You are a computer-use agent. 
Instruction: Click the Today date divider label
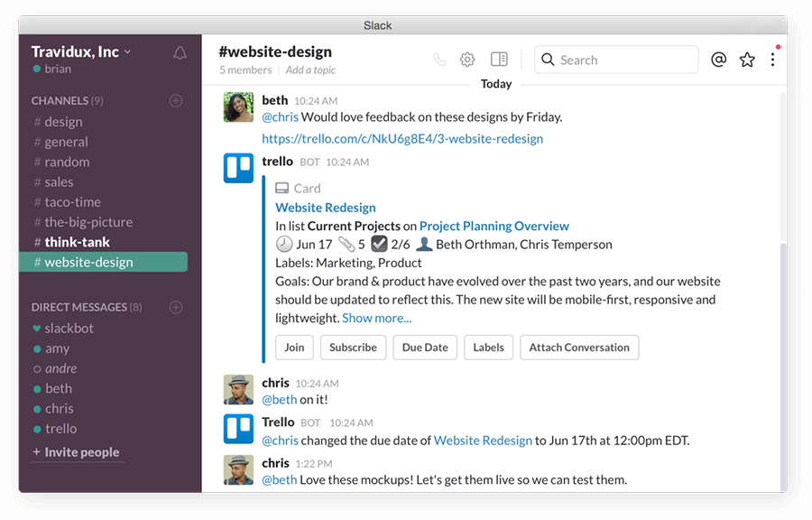tap(496, 84)
